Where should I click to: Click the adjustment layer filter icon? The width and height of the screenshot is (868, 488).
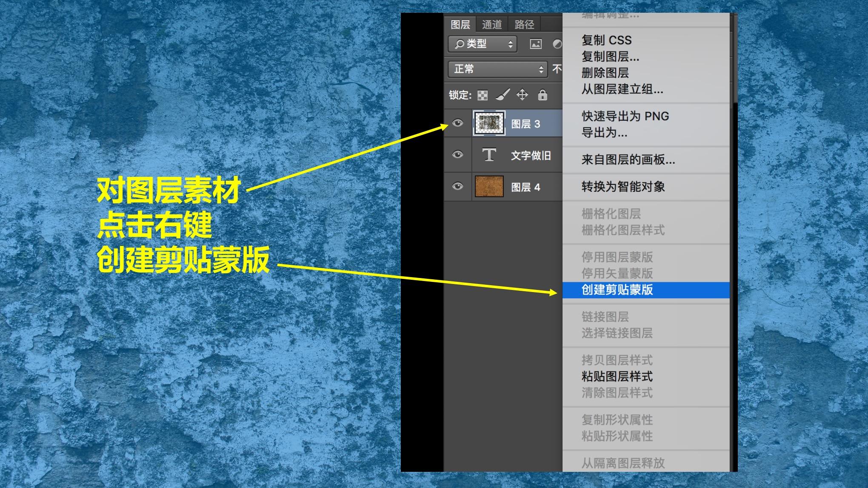(557, 44)
